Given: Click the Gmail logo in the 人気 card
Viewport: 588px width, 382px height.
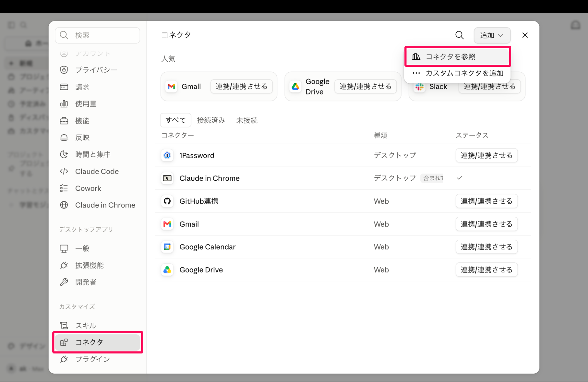Looking at the screenshot, I should (x=171, y=86).
